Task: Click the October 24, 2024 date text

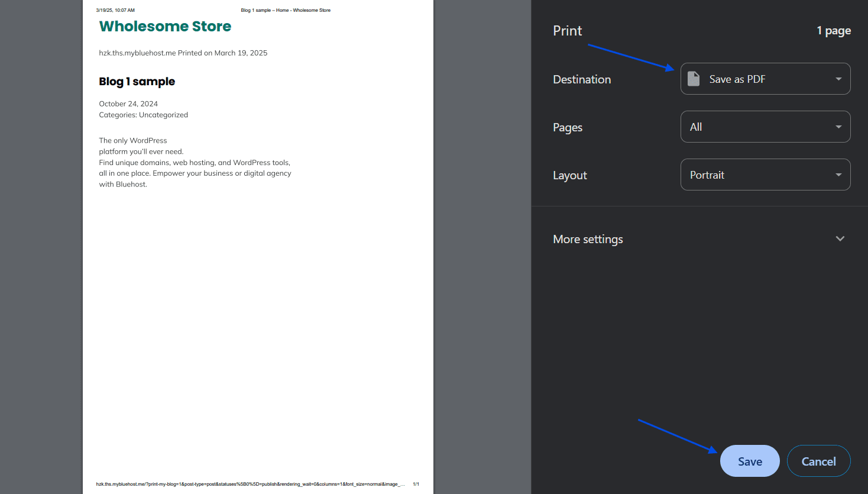Action: [128, 104]
